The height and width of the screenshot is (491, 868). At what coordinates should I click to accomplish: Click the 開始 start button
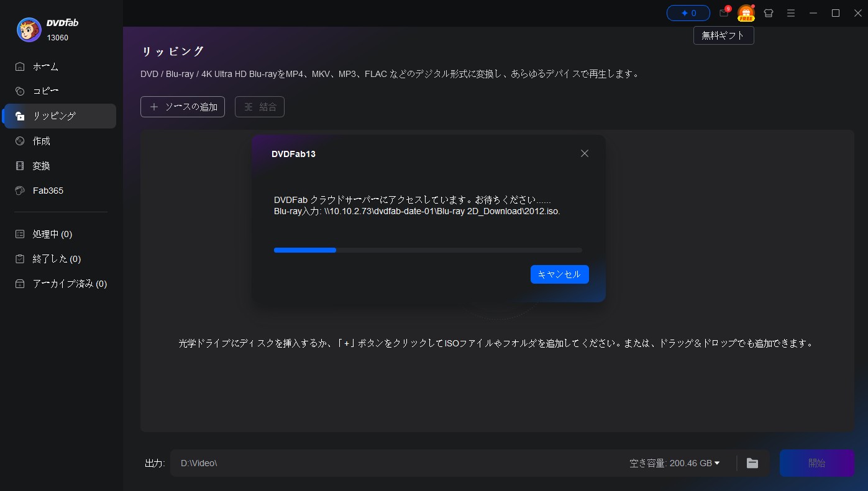pyautogui.click(x=816, y=463)
